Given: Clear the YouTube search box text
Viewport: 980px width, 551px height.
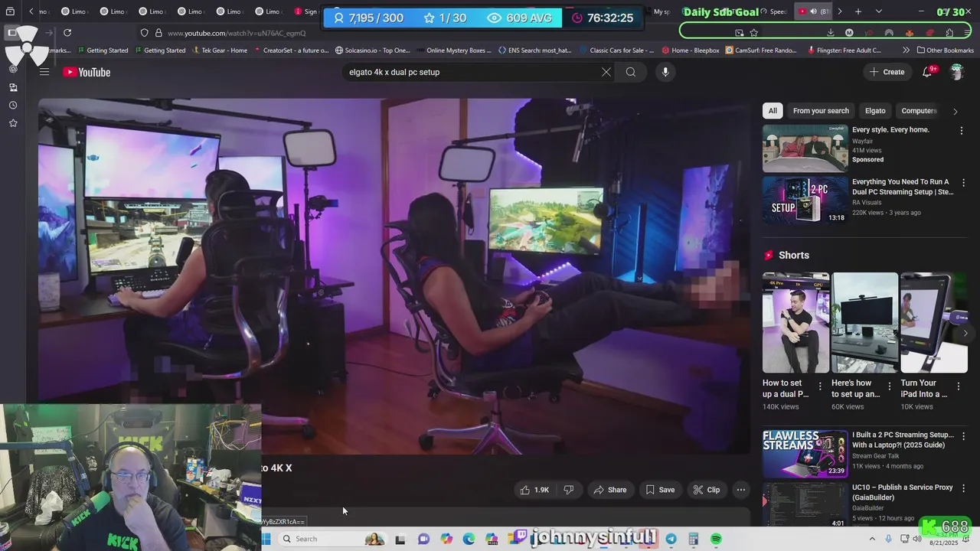Looking at the screenshot, I should (606, 72).
